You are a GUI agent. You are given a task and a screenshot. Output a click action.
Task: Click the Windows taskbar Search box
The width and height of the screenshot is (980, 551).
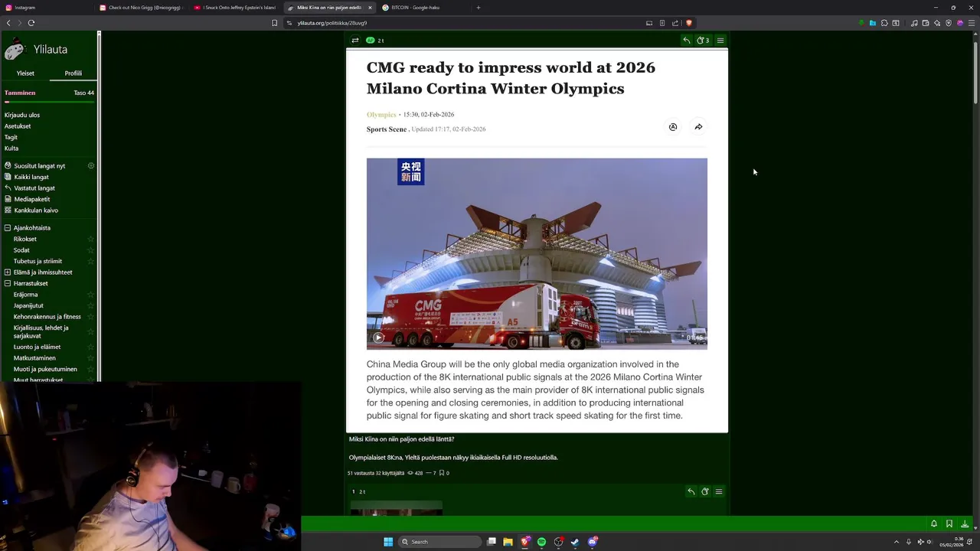[x=439, y=542]
